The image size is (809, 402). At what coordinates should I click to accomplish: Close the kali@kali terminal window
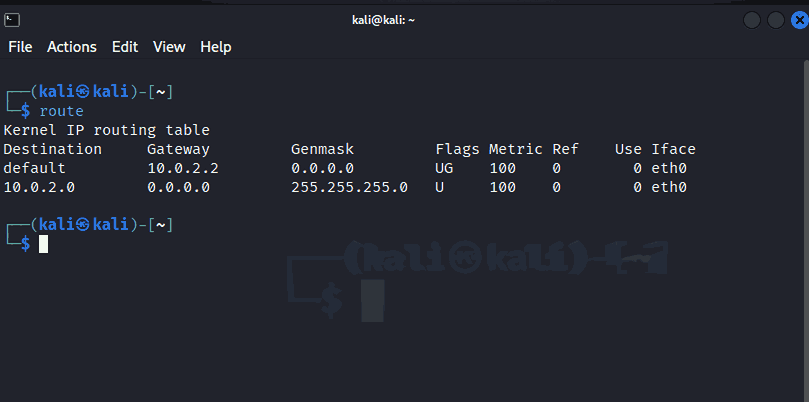797,20
